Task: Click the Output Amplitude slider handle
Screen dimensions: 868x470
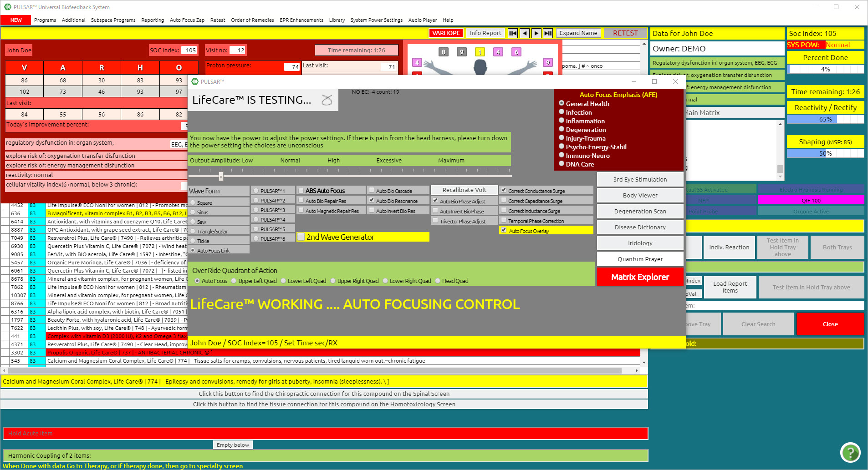Action: coord(221,176)
